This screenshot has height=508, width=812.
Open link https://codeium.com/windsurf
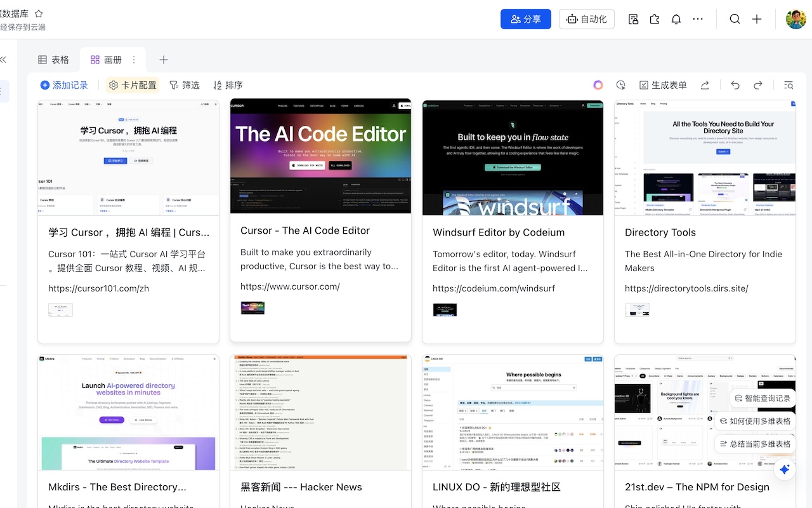494,288
